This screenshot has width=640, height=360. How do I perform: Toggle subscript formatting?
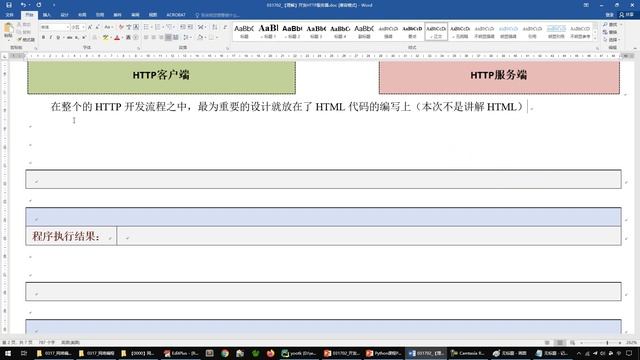pyautogui.click(x=77, y=38)
